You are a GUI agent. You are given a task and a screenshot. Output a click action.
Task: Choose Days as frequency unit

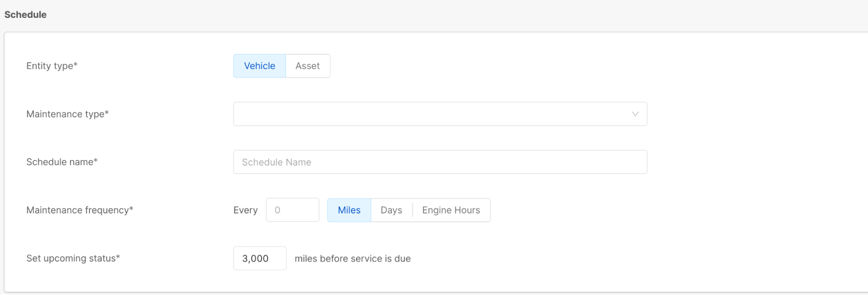point(391,210)
